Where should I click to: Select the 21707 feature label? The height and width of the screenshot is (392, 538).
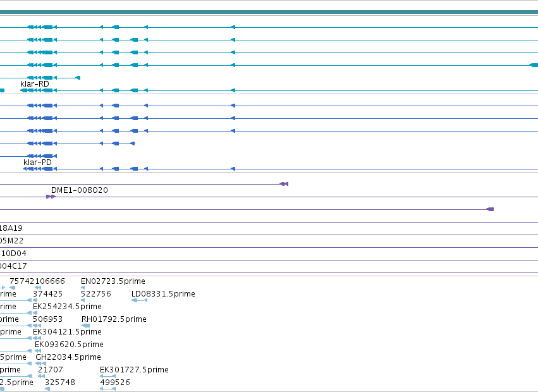pos(51,370)
